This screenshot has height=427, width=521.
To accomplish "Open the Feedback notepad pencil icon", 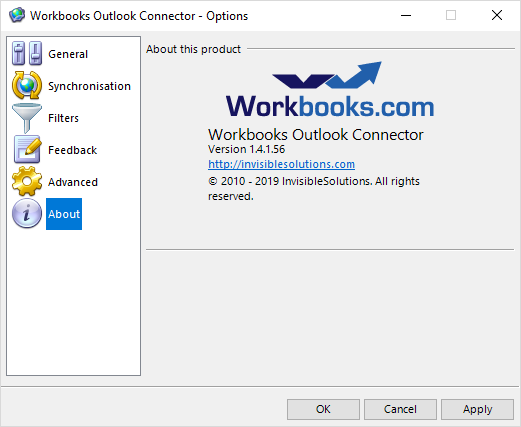I will pos(27,149).
